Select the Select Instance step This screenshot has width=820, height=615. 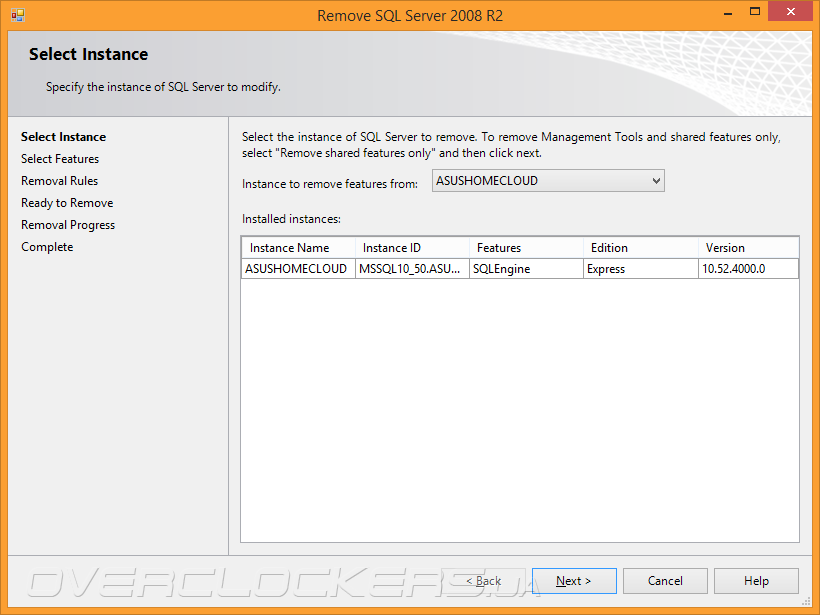coord(63,137)
